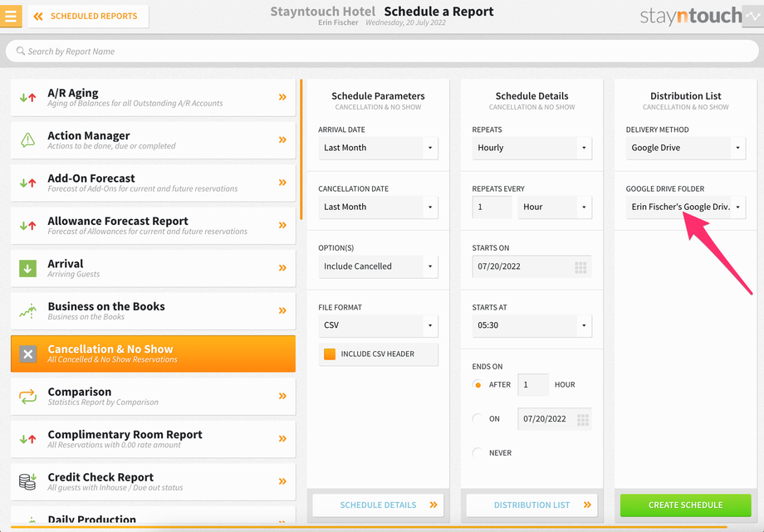The width and height of the screenshot is (764, 532).
Task: Click the Allowance Forecast arrows icon
Action: [27, 226]
